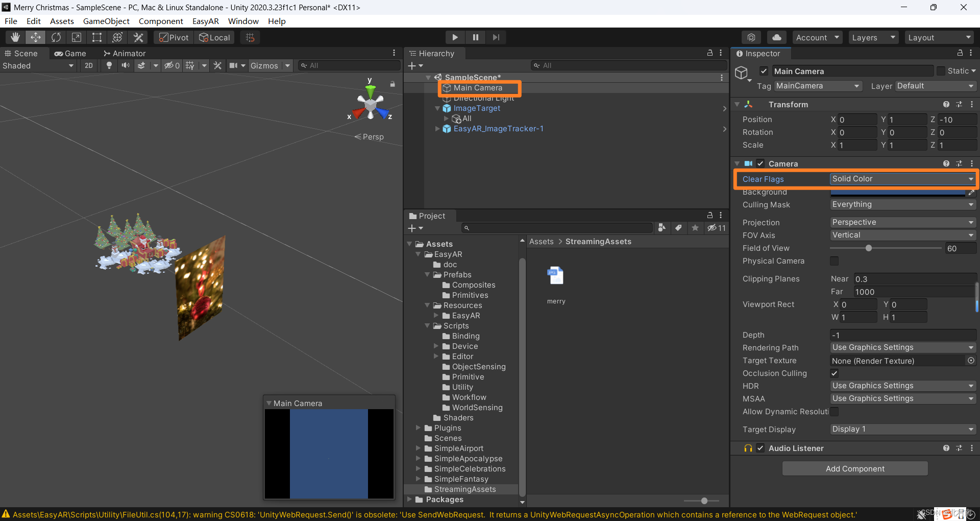The width and height of the screenshot is (980, 521).
Task: Toggle Occlusion Culling checkbox
Action: coord(834,373)
